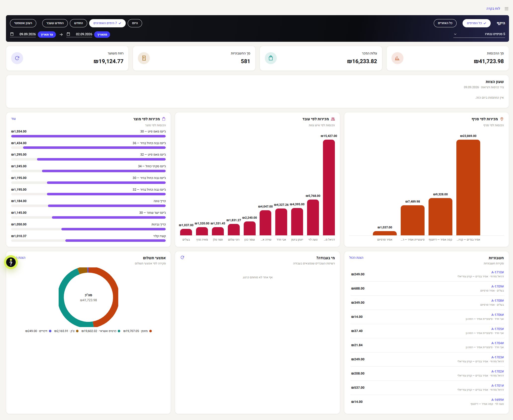Click progress bar for קשיו קלוי
The image size is (513, 420).
coord(88,241)
